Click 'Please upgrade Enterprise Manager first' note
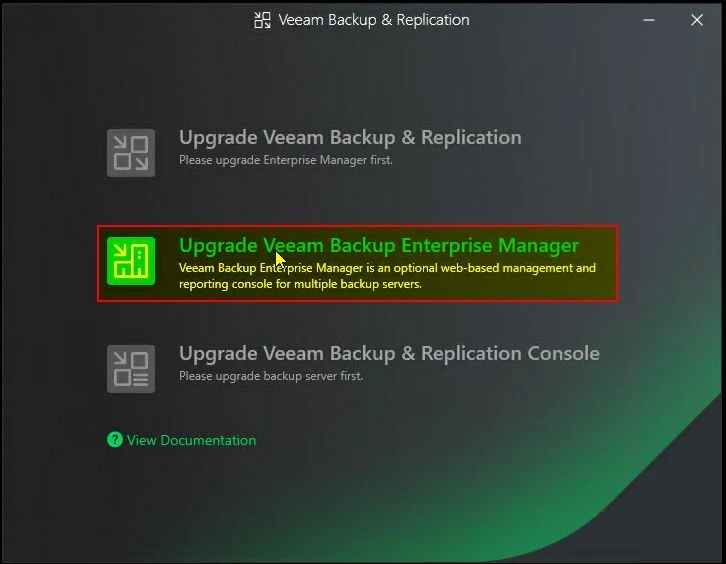Viewport: 726px width, 564px height. coord(285,160)
